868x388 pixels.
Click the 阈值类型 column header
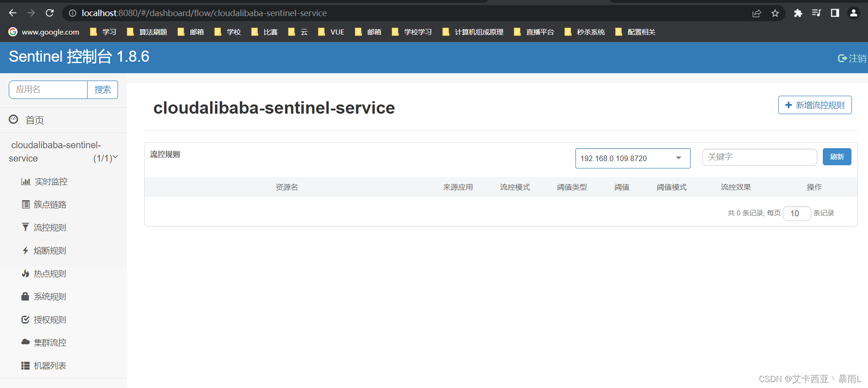(x=572, y=187)
